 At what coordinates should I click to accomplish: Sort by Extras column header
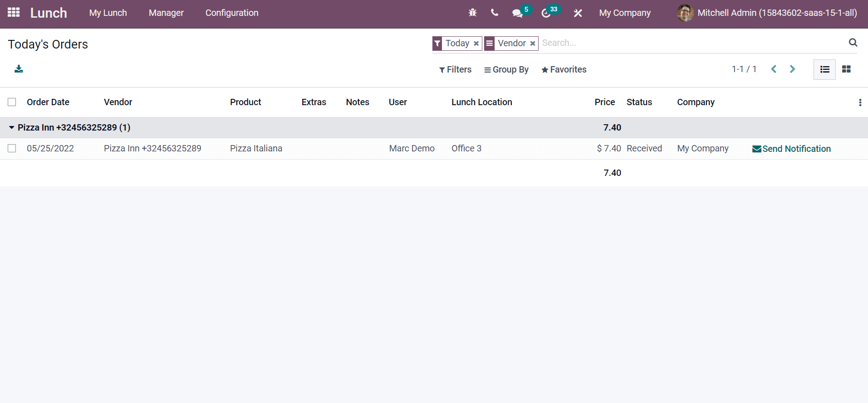314,102
